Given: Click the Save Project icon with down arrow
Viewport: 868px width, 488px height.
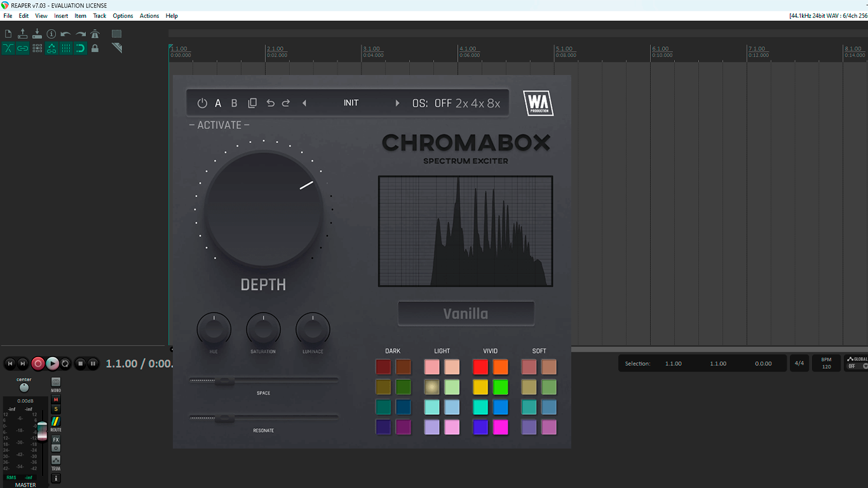Looking at the screenshot, I should (x=37, y=34).
